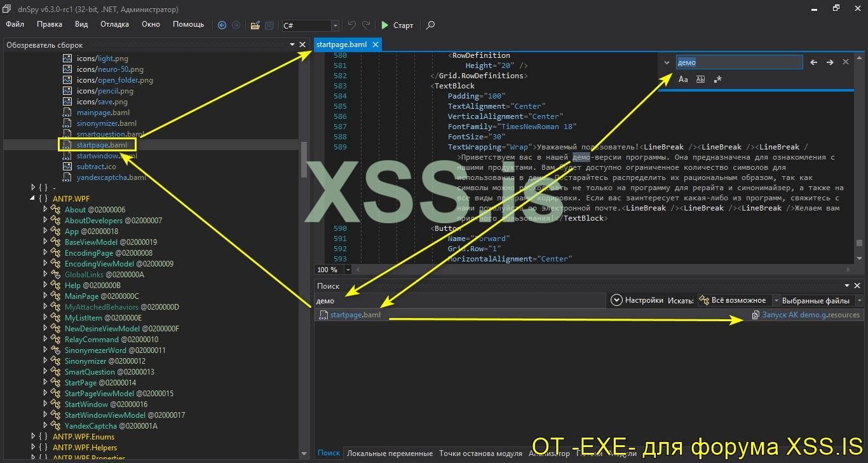This screenshot has height=463, width=868.
Task: Select icons/neuro-50.png resource
Action: [x=110, y=69]
